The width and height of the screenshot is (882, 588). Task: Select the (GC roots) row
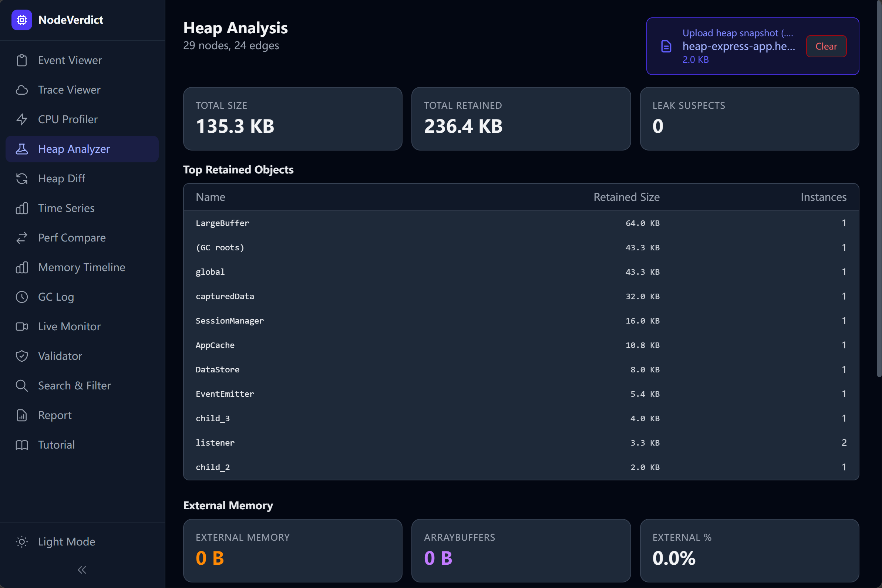click(x=521, y=247)
